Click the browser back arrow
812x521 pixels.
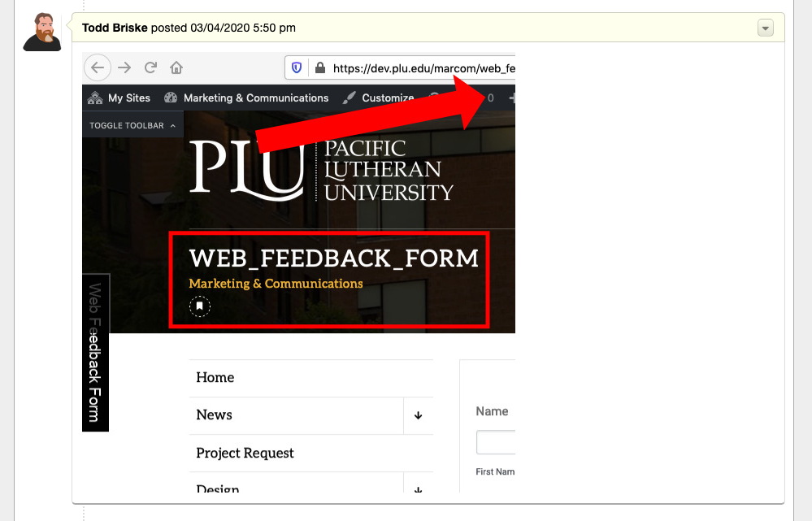(x=98, y=67)
